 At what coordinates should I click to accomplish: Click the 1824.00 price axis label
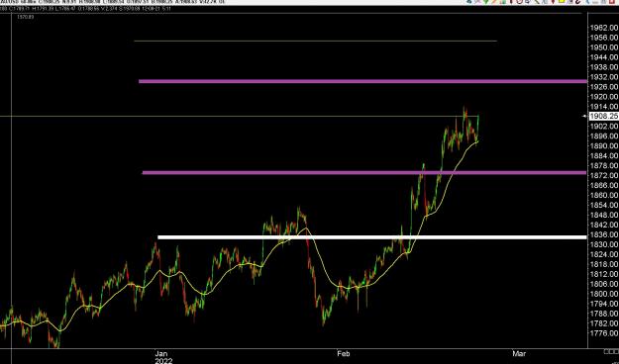(x=604, y=254)
